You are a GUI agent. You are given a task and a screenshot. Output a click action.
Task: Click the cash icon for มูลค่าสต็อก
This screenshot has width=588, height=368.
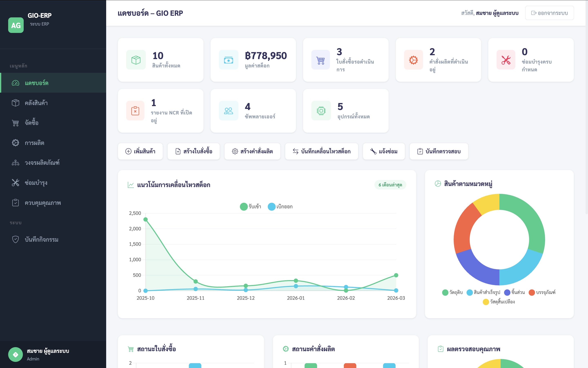228,60
